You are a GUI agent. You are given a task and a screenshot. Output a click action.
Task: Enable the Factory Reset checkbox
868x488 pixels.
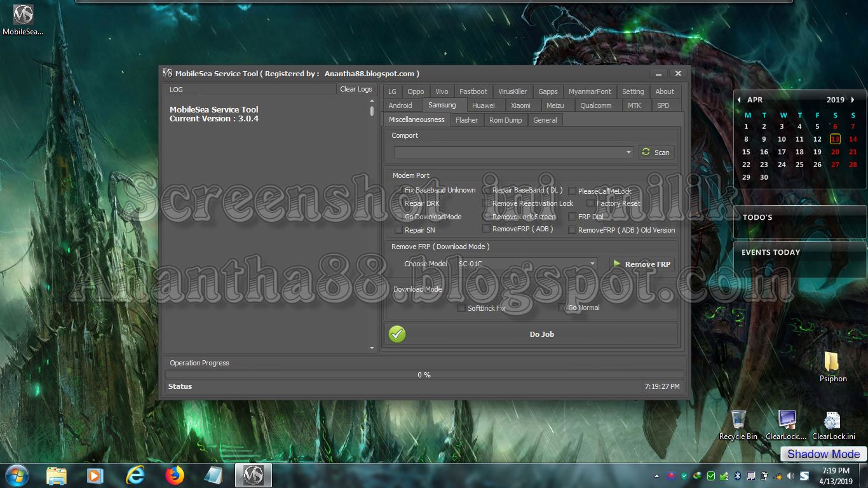click(590, 203)
